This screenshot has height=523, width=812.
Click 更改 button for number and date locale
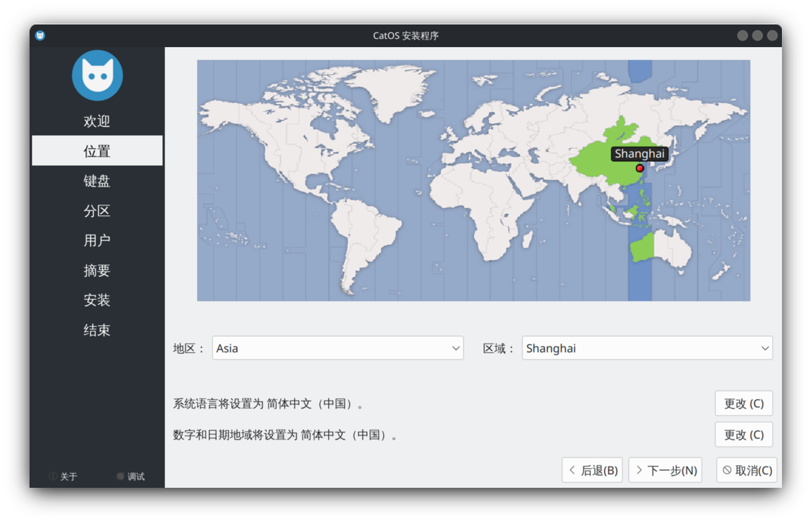pos(743,435)
